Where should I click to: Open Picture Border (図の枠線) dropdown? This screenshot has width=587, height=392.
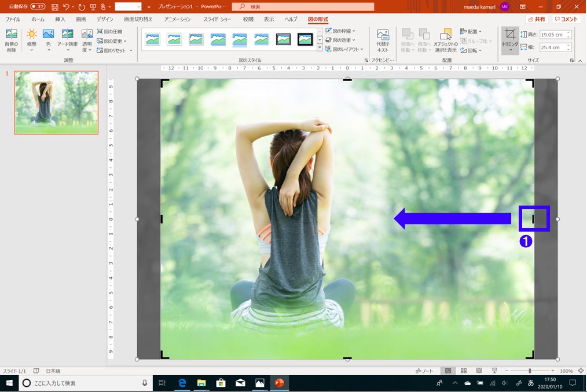(x=340, y=31)
